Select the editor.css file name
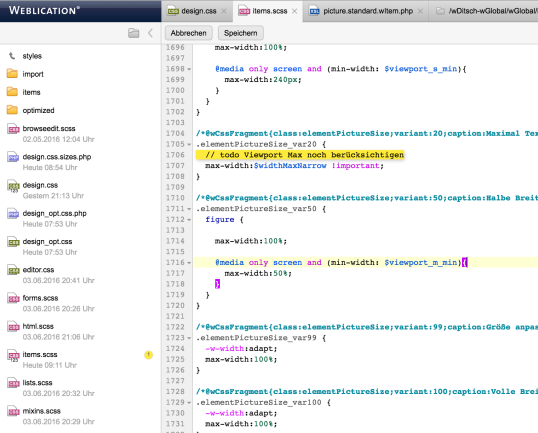This screenshot has height=433, width=538. click(38, 270)
